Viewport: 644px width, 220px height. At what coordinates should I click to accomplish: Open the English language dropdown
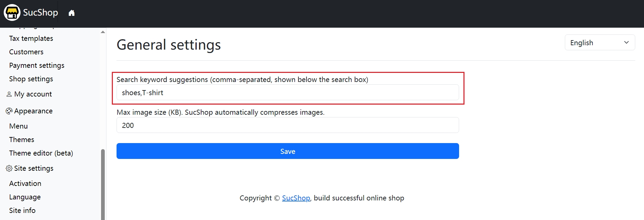(600, 43)
